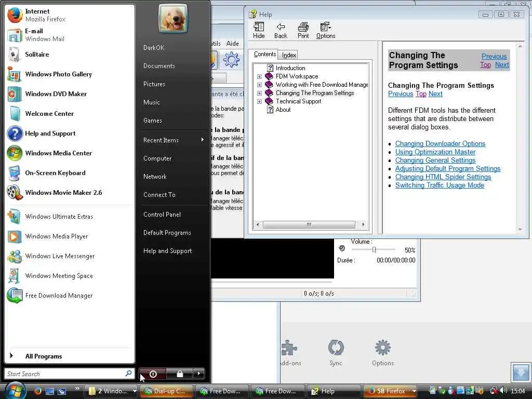Open Options in the Help toolbar
Image resolution: width=532 pixels, height=399 pixels.
coord(326,30)
